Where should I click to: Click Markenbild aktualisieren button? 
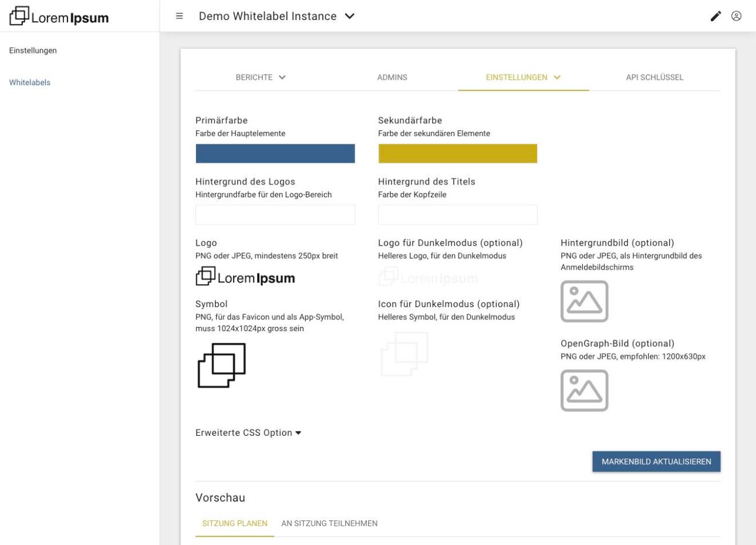pyautogui.click(x=656, y=462)
